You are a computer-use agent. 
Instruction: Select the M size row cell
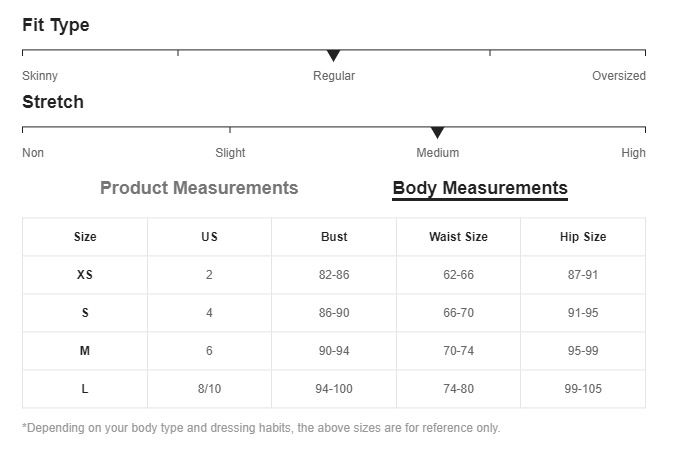pyautogui.click(x=85, y=351)
